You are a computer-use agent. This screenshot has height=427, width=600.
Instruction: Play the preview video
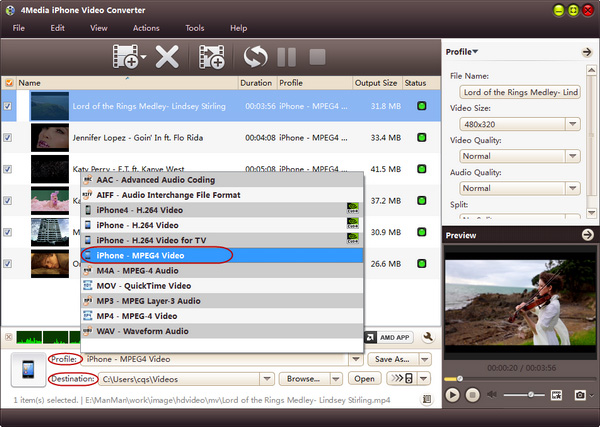(x=453, y=395)
